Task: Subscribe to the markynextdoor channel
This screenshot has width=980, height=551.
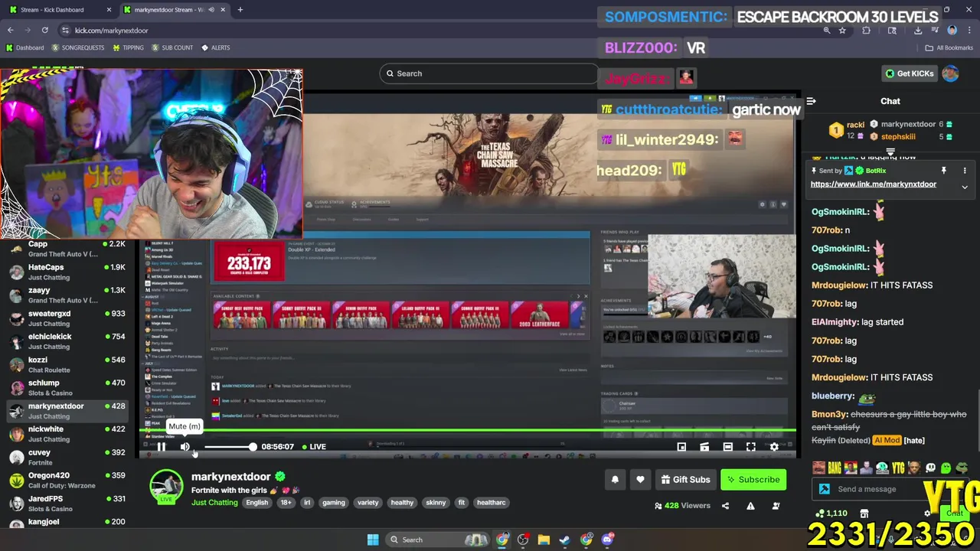Action: click(x=753, y=480)
